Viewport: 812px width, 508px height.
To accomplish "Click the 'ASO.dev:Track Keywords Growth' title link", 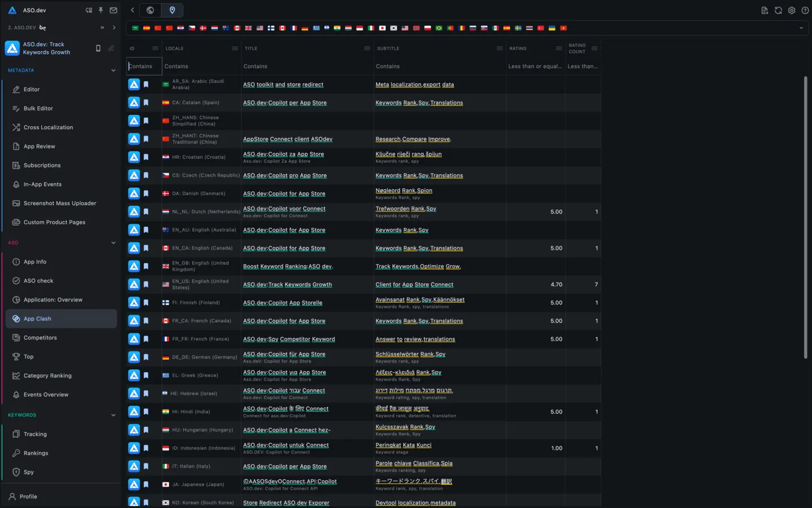I will [287, 285].
